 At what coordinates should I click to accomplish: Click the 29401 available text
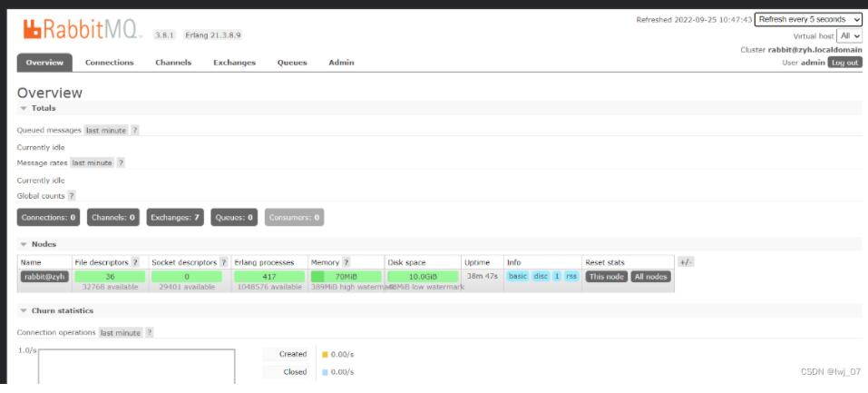point(187,287)
